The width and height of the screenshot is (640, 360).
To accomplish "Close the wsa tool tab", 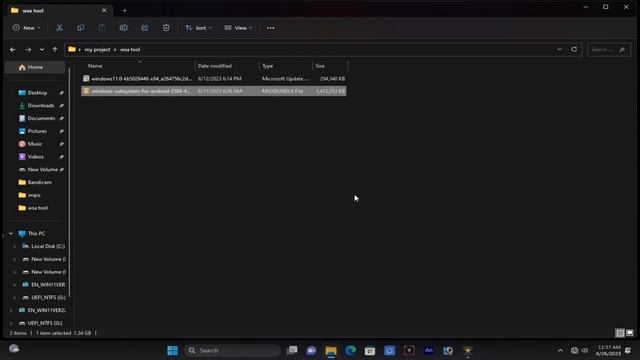I will (x=104, y=10).
